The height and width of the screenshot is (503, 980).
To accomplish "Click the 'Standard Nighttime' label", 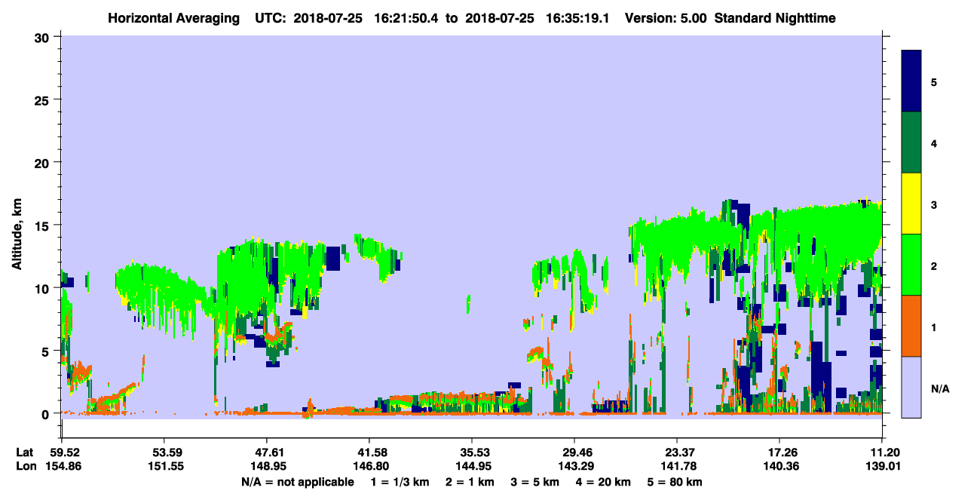I will point(774,18).
